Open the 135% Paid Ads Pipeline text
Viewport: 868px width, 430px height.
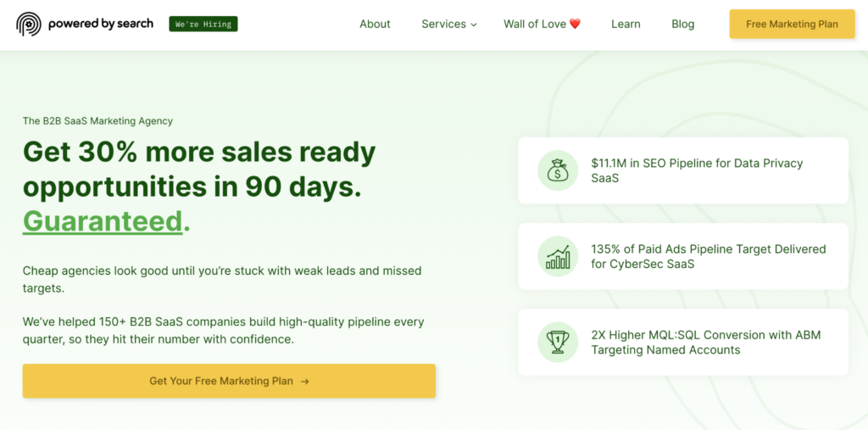pos(708,256)
